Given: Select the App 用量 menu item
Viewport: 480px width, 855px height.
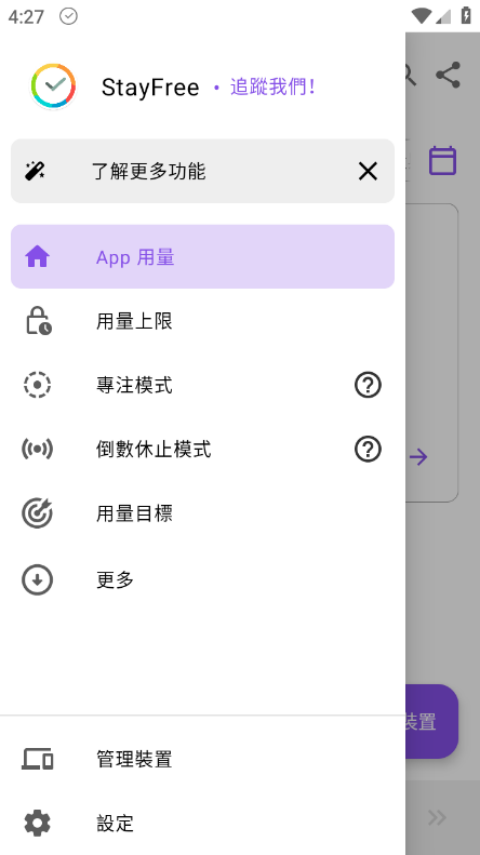Looking at the screenshot, I should (202, 256).
